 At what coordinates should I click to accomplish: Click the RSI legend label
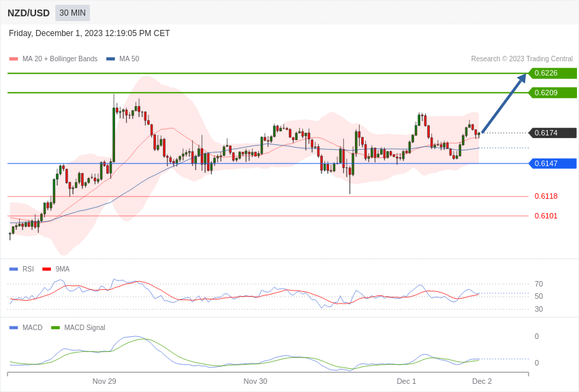[x=28, y=269]
